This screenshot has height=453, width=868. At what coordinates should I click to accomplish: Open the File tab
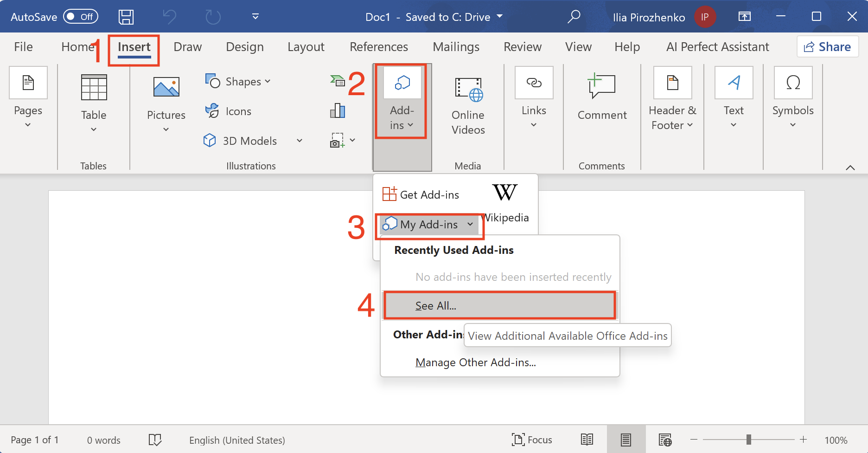point(23,47)
